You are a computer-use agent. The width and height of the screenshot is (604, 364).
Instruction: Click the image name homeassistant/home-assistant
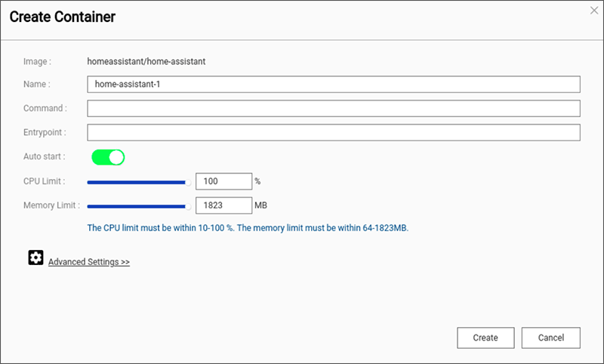click(x=146, y=62)
